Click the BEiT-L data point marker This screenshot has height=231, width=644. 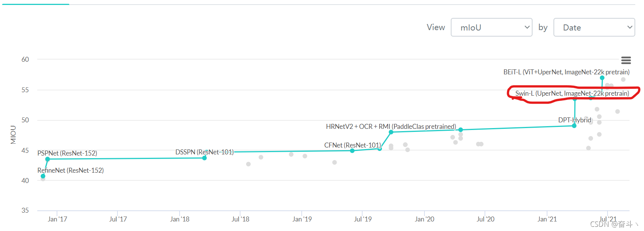point(602,78)
